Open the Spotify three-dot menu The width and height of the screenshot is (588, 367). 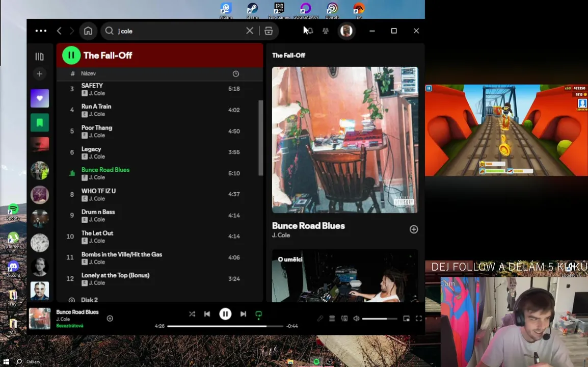click(41, 31)
